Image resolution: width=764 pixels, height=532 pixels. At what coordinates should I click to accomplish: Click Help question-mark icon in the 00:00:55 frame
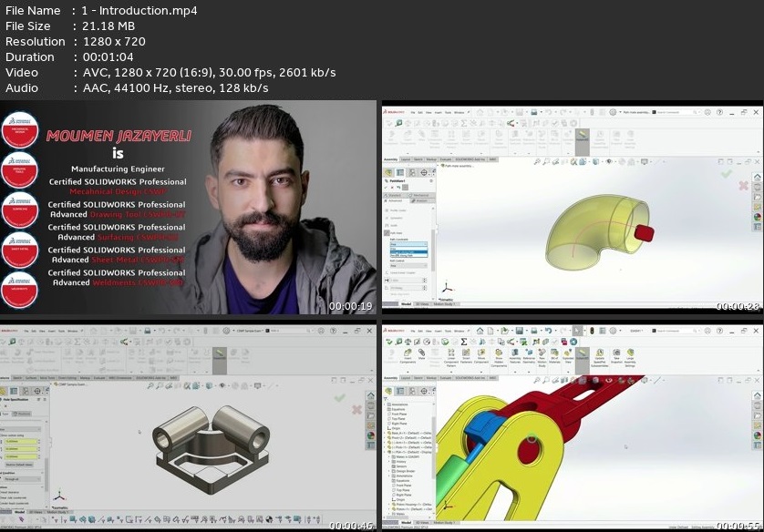tap(719, 331)
